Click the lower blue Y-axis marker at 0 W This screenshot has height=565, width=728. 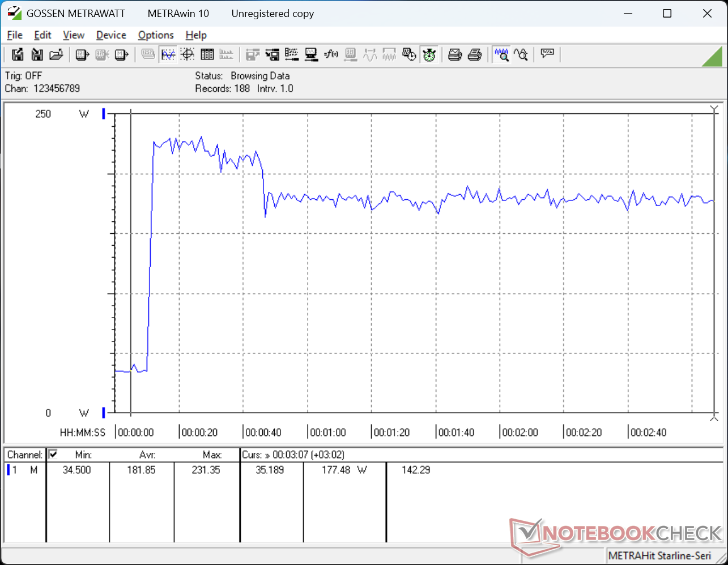(104, 412)
